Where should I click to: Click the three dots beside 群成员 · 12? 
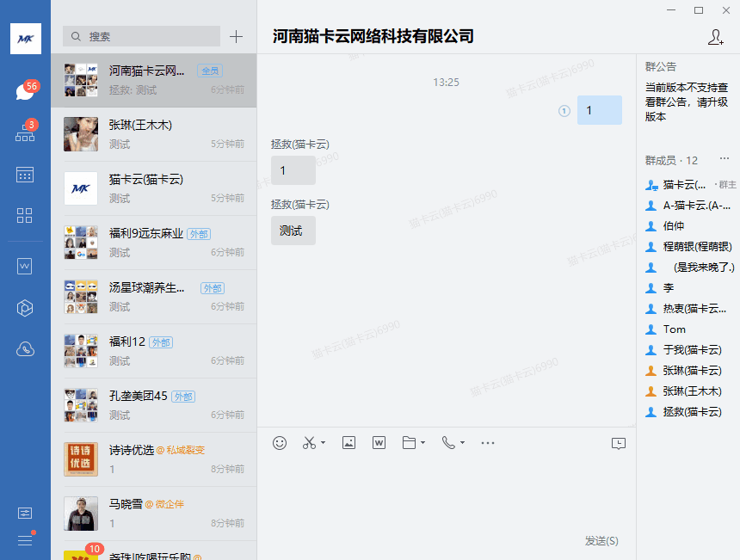coord(725,158)
